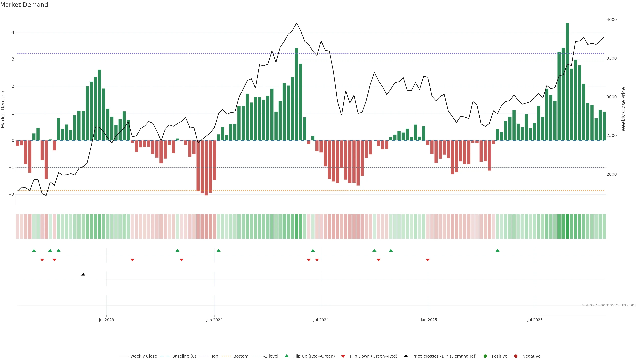
Task: Click darkest green heatmap cell
Action: tap(567, 226)
